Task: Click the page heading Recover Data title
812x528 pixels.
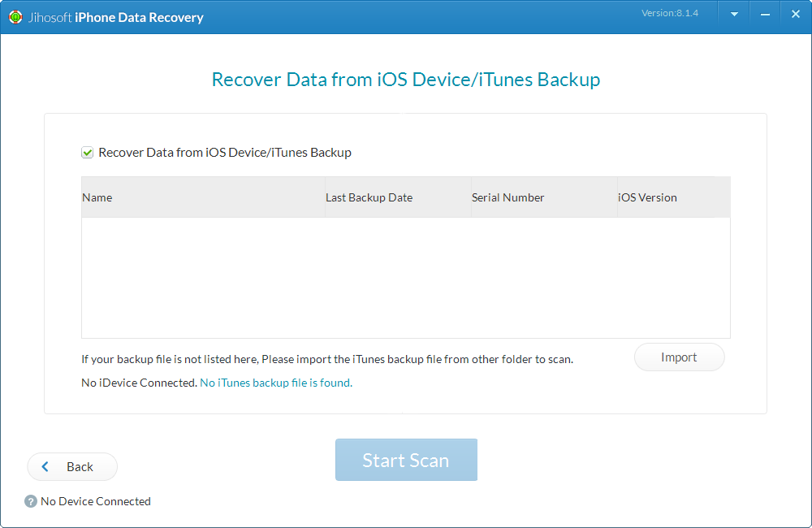Action: pos(406,80)
